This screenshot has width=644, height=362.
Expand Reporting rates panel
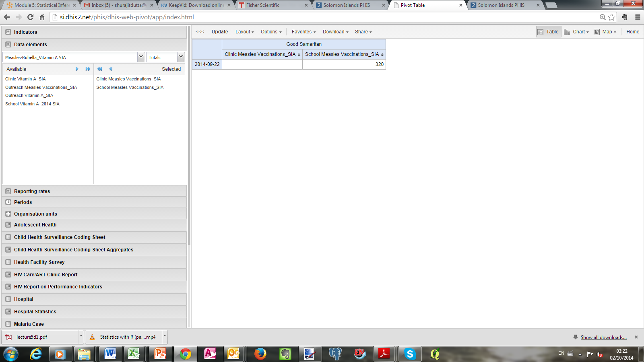coord(94,191)
